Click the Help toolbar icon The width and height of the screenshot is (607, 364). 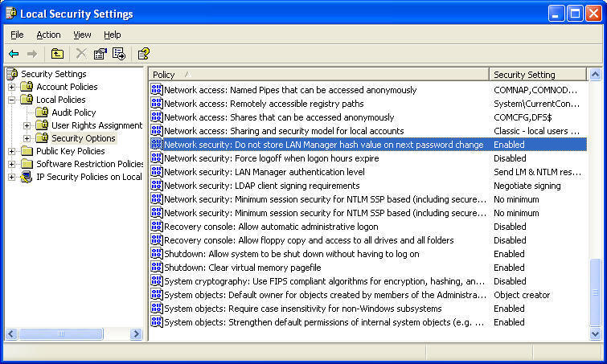click(144, 53)
